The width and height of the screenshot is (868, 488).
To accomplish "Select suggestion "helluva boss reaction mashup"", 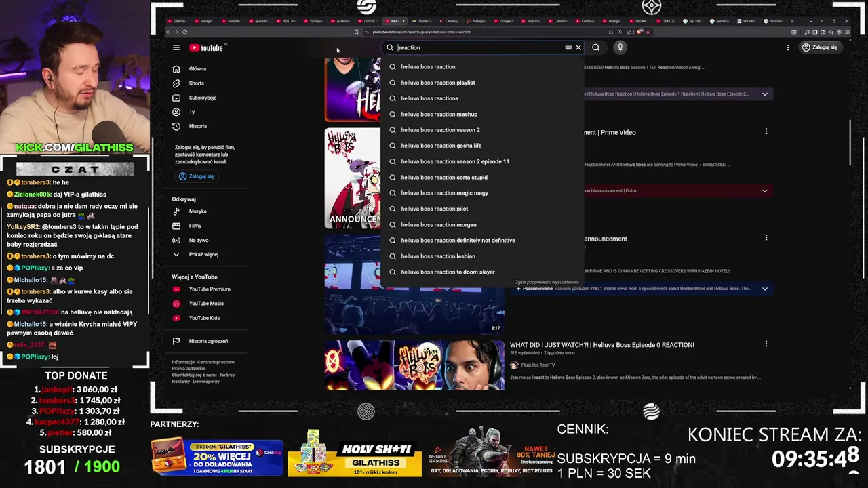I will 482,114.
